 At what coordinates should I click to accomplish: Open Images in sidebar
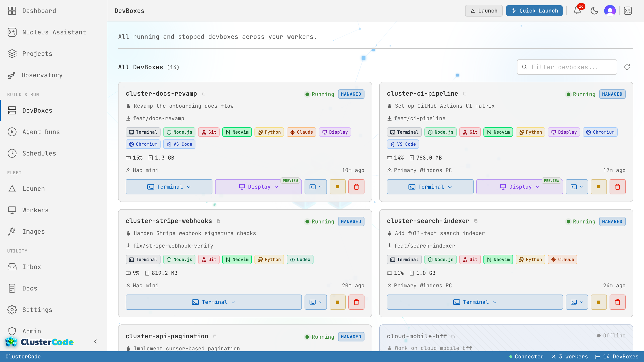[53, 232]
